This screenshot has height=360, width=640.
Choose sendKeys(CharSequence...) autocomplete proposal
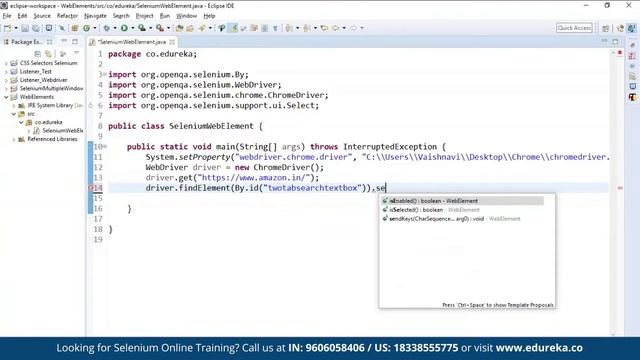[x=462, y=219]
